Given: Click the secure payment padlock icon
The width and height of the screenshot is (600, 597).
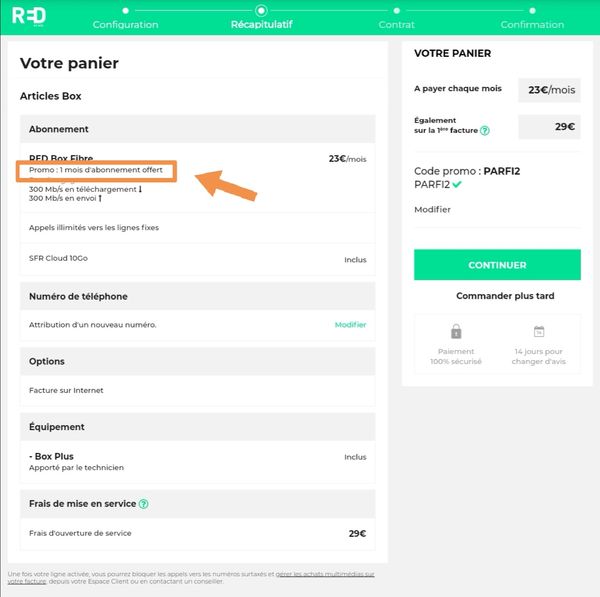Looking at the screenshot, I should tap(456, 332).
